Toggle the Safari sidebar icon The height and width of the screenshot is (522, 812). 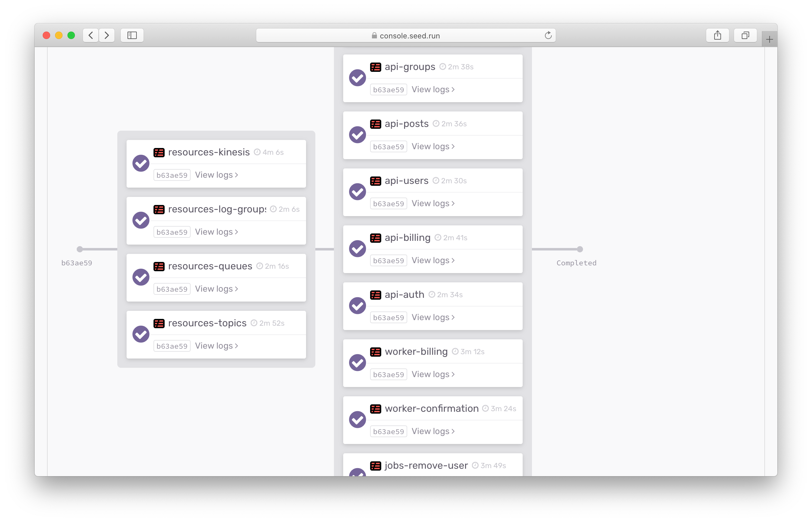click(x=132, y=35)
